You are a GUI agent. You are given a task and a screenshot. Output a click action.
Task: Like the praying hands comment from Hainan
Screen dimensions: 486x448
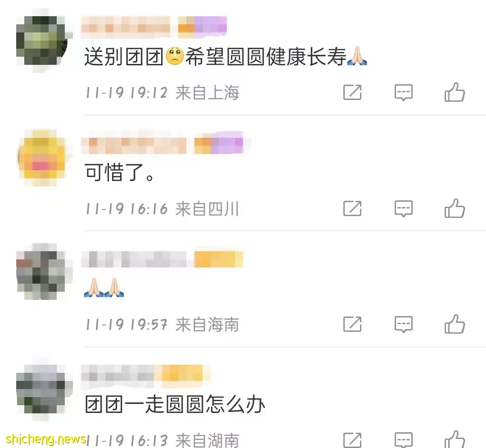454,324
